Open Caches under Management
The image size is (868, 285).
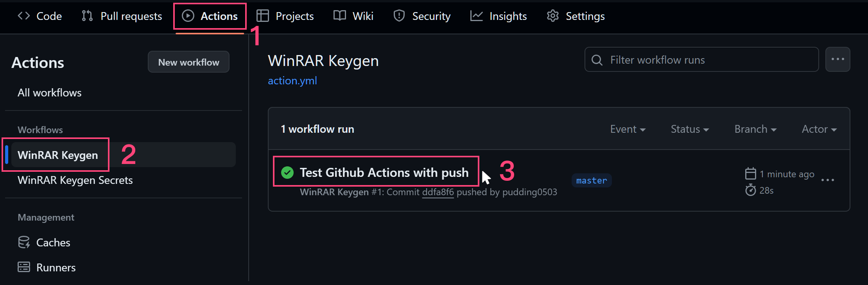click(x=53, y=242)
